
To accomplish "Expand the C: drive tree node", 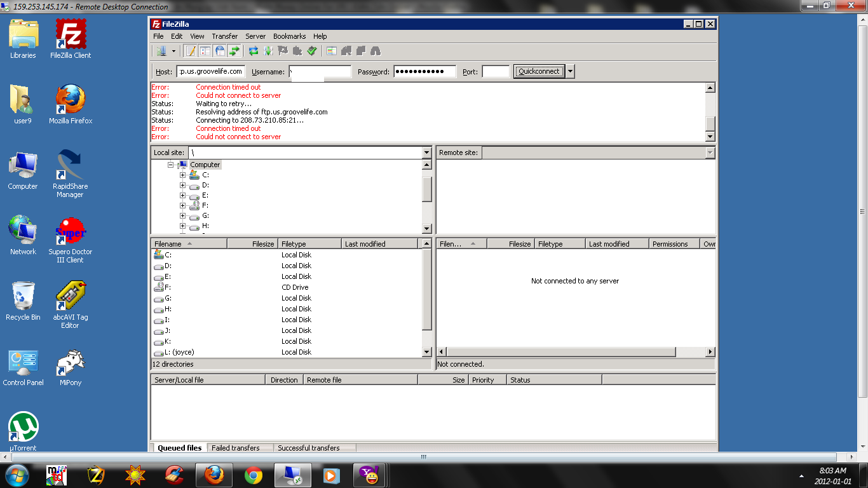I will coord(183,175).
